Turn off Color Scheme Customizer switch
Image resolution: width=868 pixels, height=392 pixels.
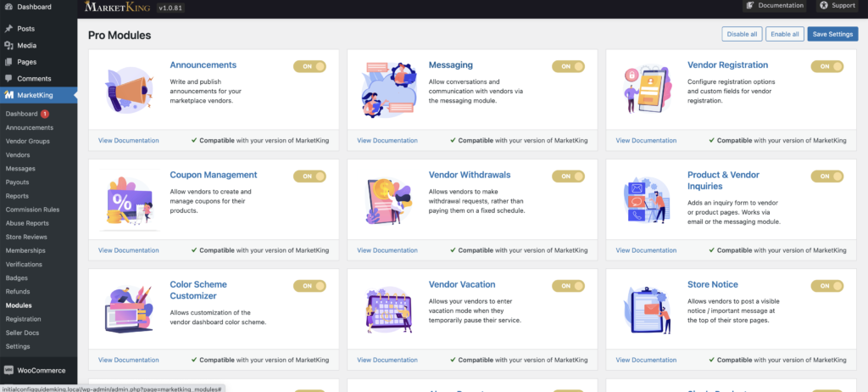(x=309, y=286)
